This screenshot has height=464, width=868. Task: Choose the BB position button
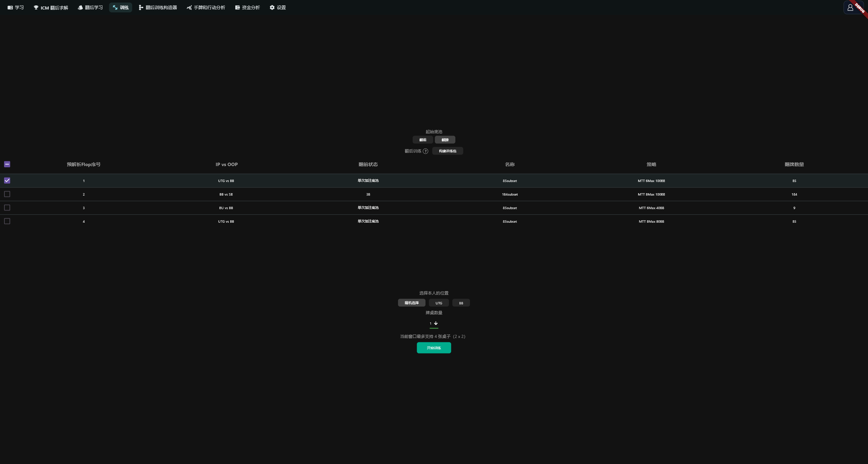click(461, 303)
